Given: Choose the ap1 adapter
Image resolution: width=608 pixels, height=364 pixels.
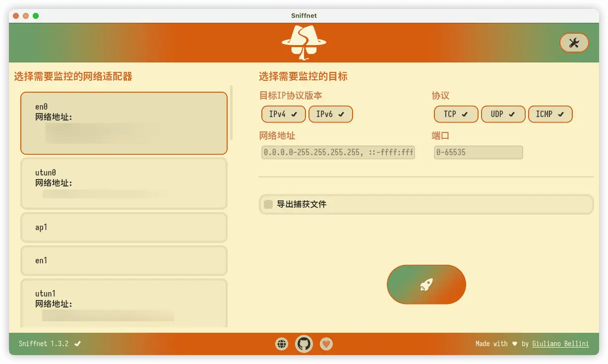Looking at the screenshot, I should coord(123,228).
